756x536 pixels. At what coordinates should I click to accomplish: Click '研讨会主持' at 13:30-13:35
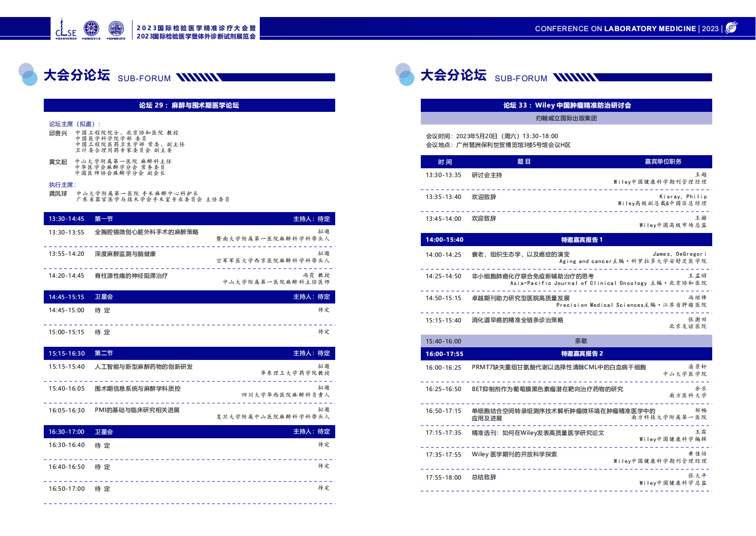(x=486, y=175)
